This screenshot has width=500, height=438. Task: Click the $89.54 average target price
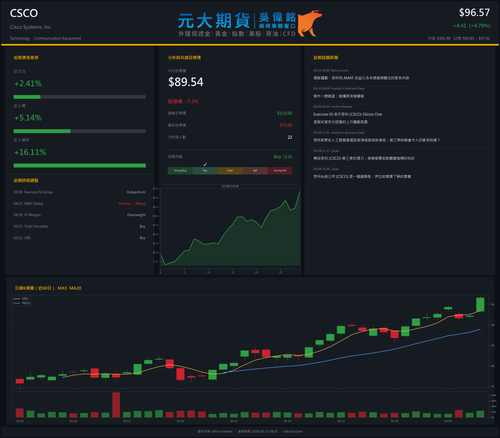coord(186,82)
